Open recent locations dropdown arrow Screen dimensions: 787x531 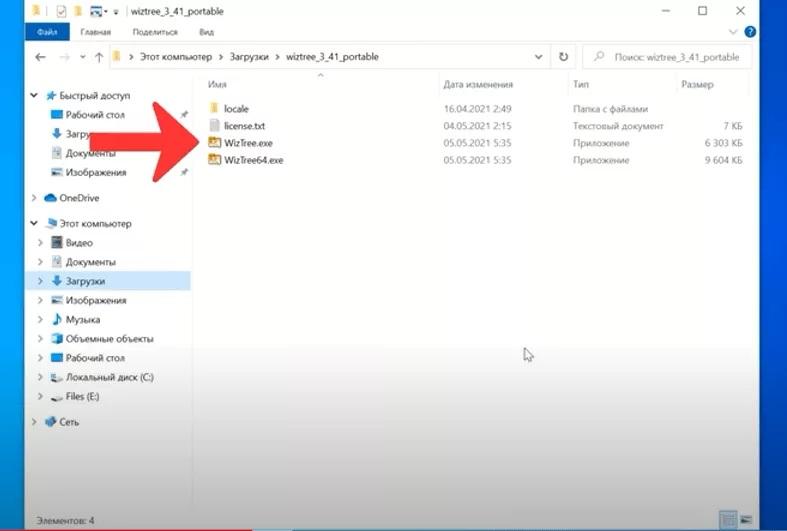coord(83,57)
